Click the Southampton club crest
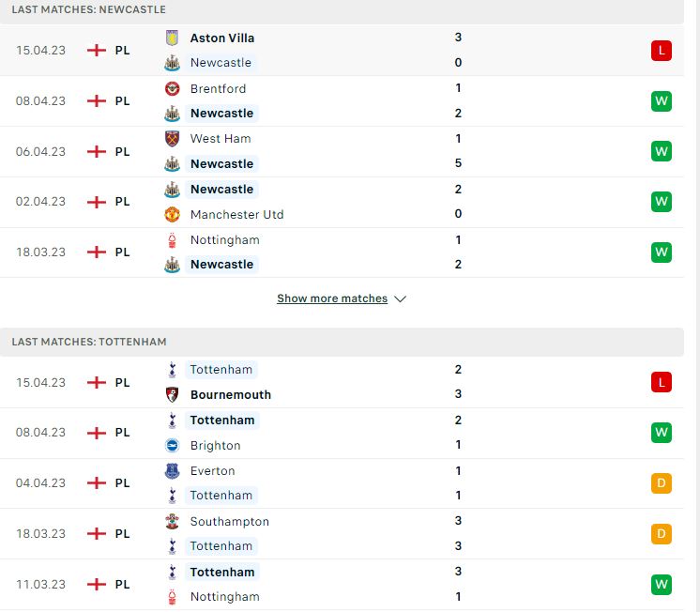The width and height of the screenshot is (700, 612). tap(172, 521)
